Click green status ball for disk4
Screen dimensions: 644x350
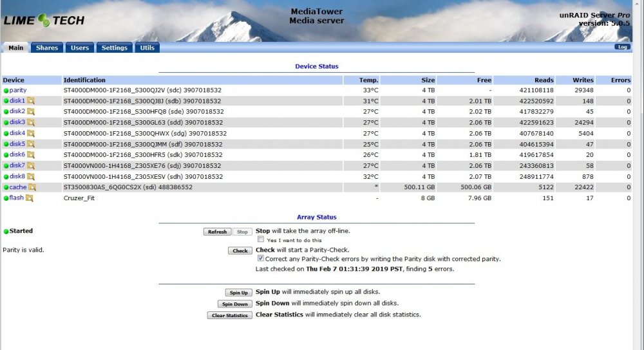coord(6,133)
